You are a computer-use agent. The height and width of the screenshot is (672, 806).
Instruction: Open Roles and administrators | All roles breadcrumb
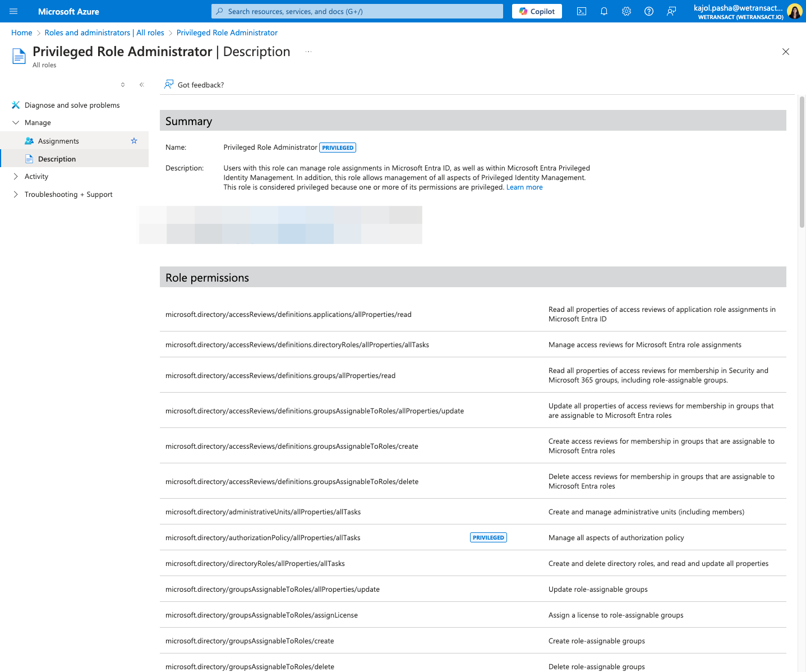click(x=104, y=33)
